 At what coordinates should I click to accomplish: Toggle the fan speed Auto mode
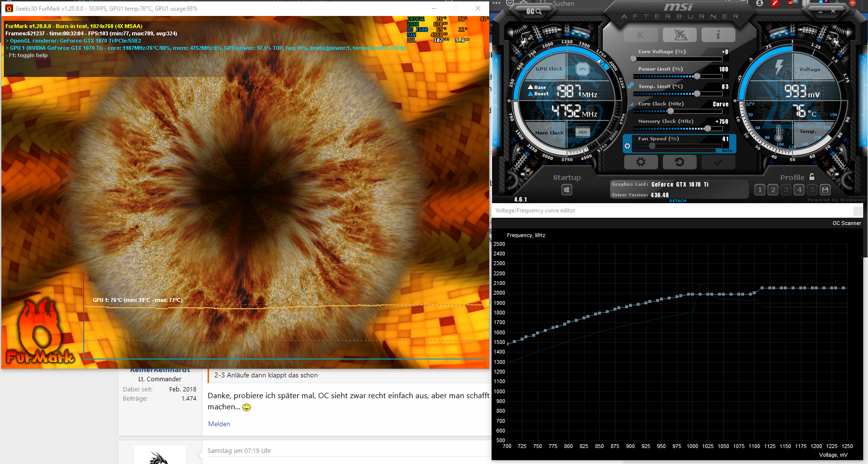point(727,151)
